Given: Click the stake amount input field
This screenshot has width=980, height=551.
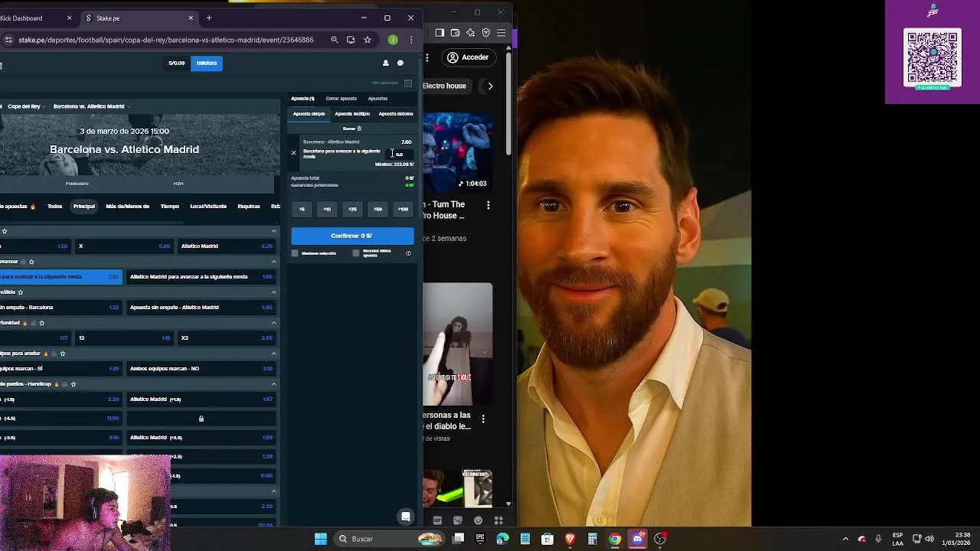Looking at the screenshot, I should click(401, 155).
